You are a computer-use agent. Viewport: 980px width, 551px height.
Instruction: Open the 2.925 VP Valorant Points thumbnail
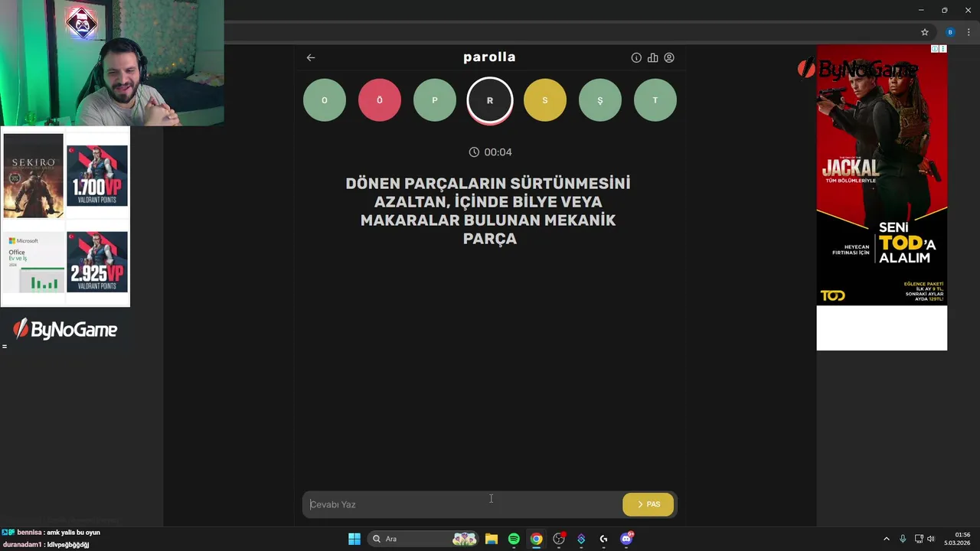tap(97, 262)
